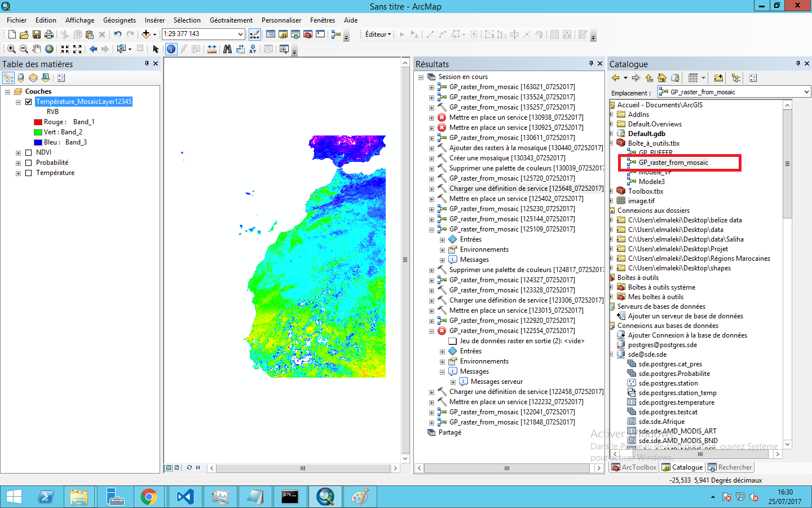Launch the ModelBuilder window icon
Screen dimensions: 812x508
336,34
